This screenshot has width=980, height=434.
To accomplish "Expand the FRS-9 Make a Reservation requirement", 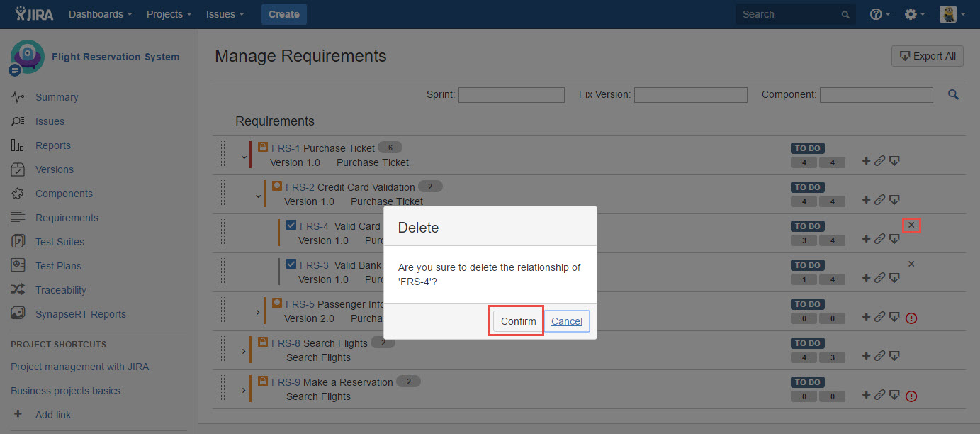I will pyautogui.click(x=244, y=390).
